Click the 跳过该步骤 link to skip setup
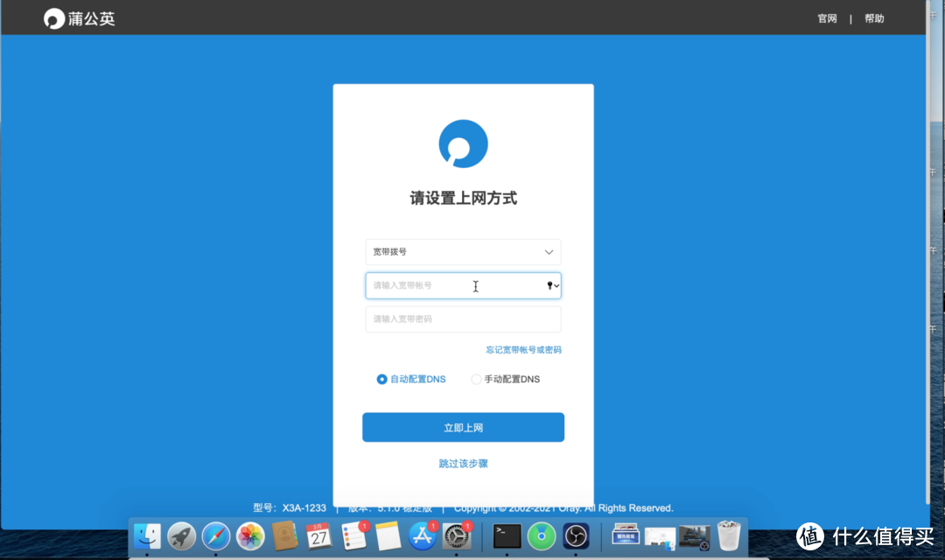This screenshot has height=560, width=945. [463, 463]
